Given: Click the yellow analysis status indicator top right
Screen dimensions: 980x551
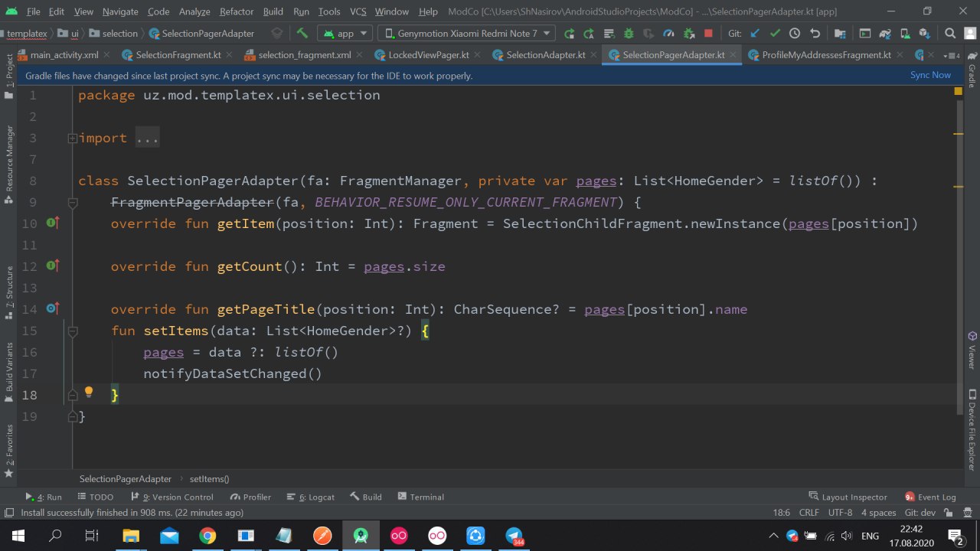Looking at the screenshot, I should click(958, 91).
